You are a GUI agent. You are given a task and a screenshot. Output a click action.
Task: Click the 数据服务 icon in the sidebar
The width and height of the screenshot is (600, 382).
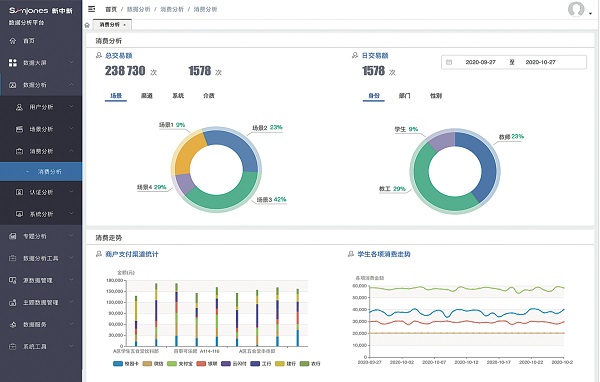13,325
